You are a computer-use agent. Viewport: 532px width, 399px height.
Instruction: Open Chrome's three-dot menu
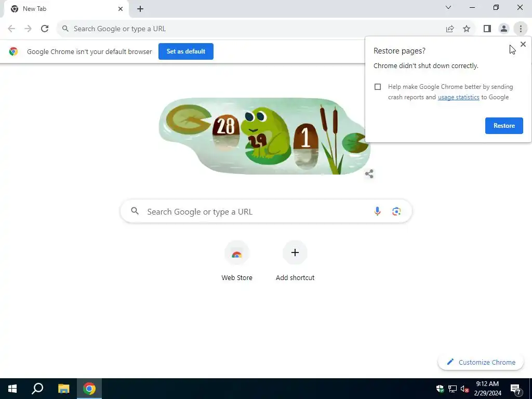[x=521, y=29]
